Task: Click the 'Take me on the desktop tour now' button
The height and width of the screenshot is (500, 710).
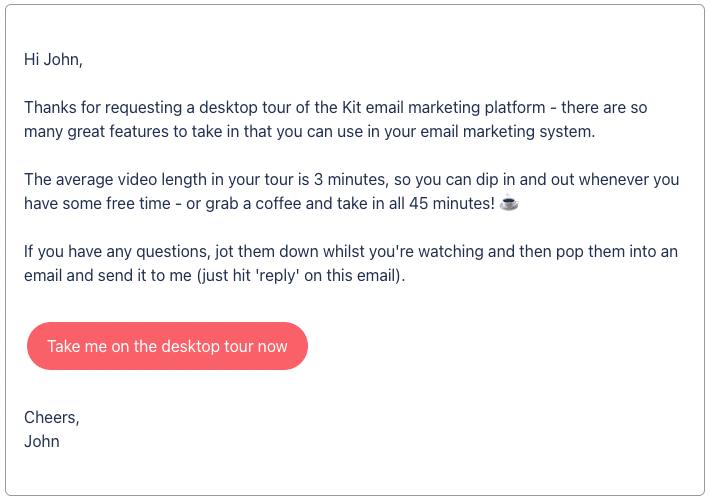Action: [x=167, y=346]
